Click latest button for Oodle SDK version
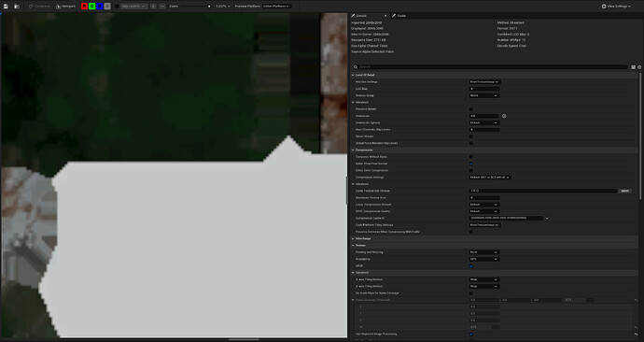 click(x=624, y=191)
